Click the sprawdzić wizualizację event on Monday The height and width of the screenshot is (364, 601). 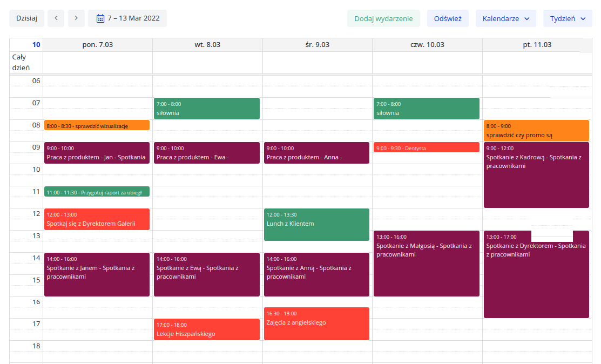click(97, 125)
